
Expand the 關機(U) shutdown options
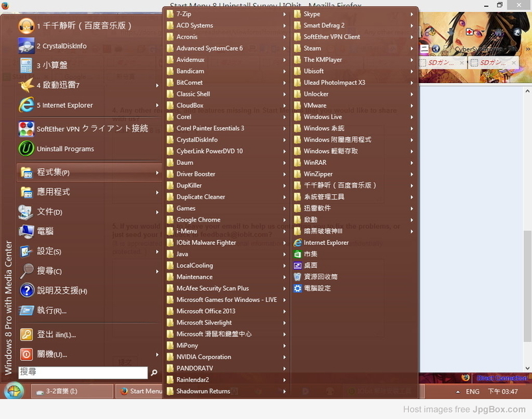(157, 354)
